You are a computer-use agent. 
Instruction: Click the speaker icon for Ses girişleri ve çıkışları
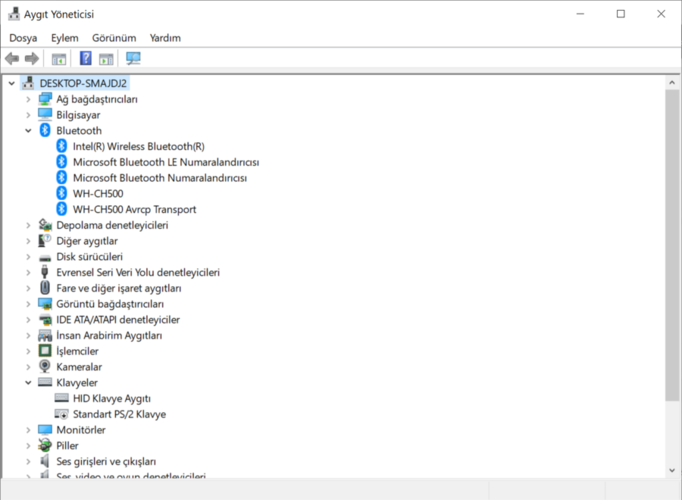point(44,461)
